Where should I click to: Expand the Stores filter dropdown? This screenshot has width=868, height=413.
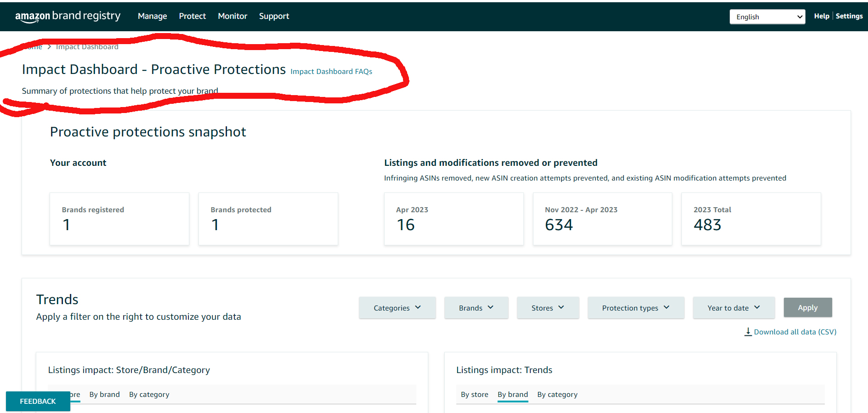[548, 308]
